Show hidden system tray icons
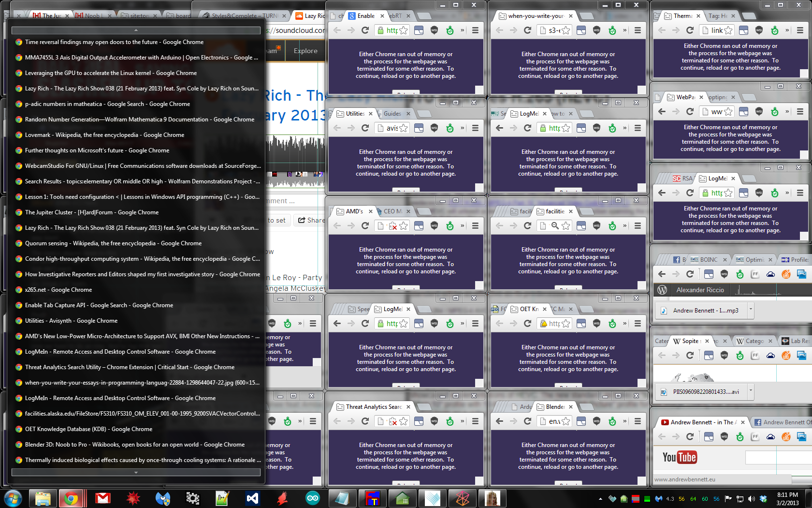The height and width of the screenshot is (508, 812). pos(600,498)
